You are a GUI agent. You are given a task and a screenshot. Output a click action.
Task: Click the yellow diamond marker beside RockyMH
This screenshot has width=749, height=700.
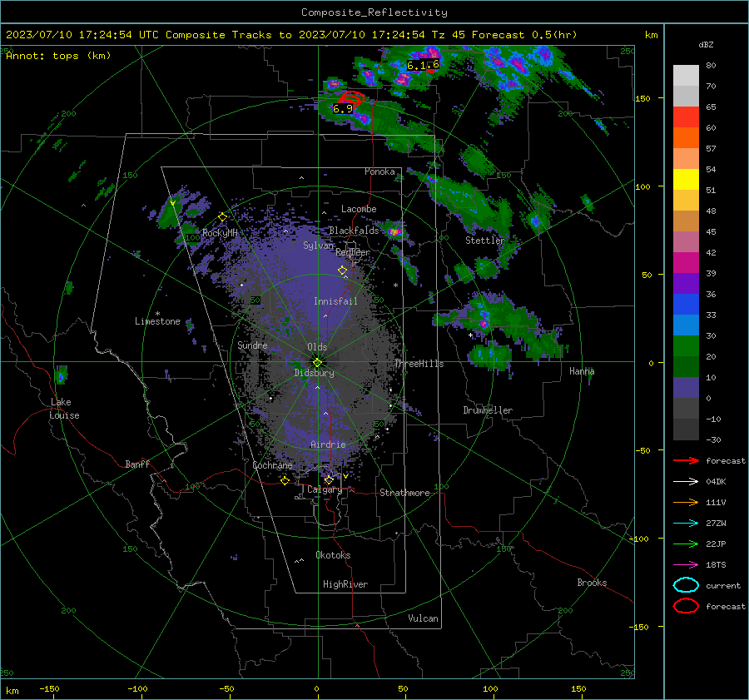[x=222, y=217]
